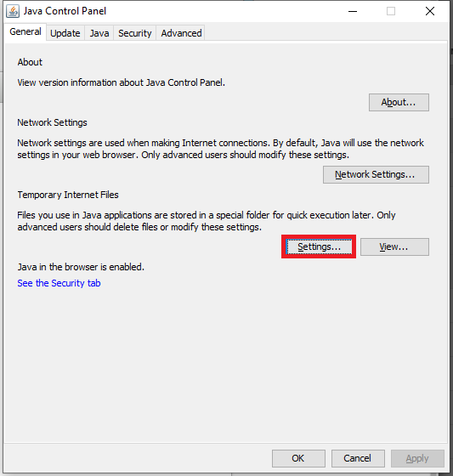Click the Java Control Panel title text

pos(65,11)
